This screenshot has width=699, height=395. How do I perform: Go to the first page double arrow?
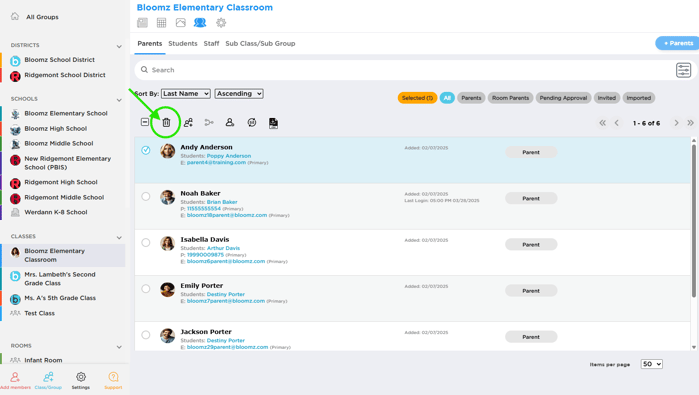click(602, 123)
